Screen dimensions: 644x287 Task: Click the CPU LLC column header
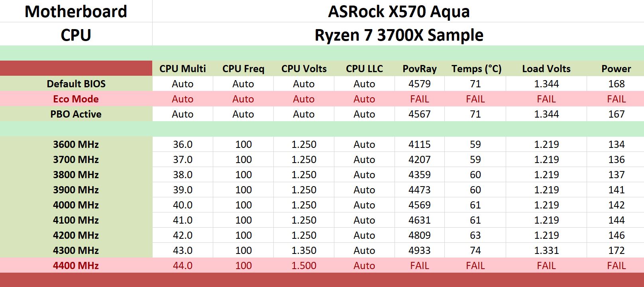[364, 69]
